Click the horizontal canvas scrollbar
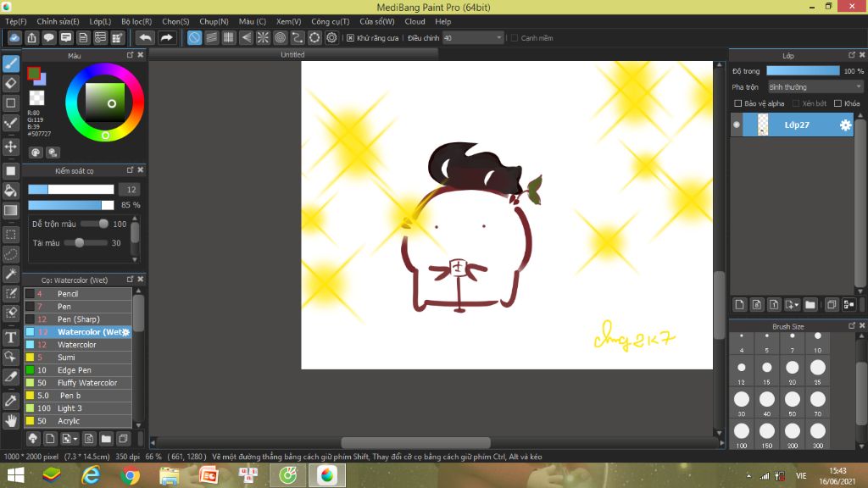Screen dimensions: 868x488 [415, 442]
